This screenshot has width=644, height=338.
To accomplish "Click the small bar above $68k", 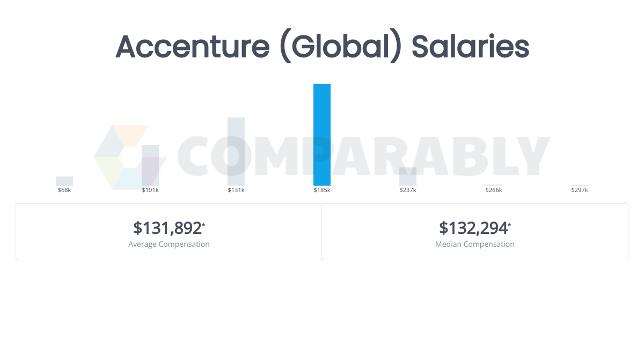I will pyautogui.click(x=64, y=181).
